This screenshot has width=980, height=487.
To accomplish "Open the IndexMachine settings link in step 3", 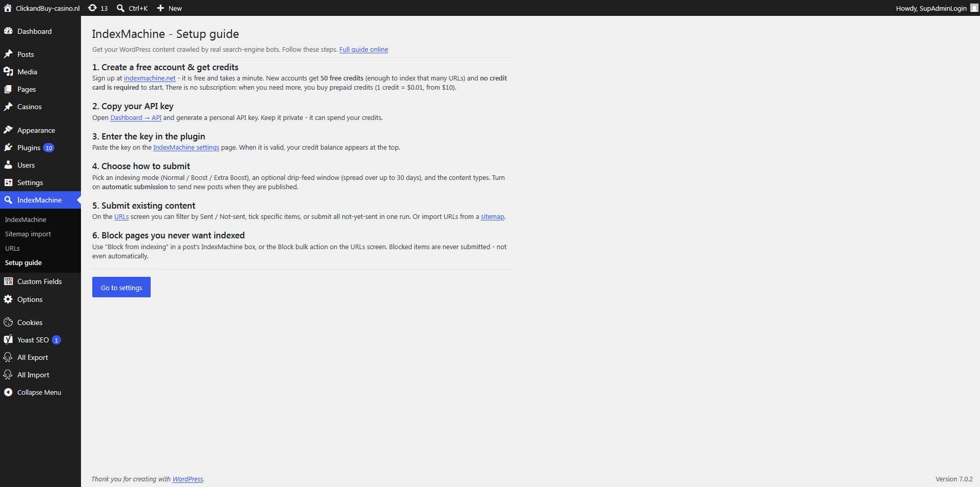I will (x=186, y=148).
